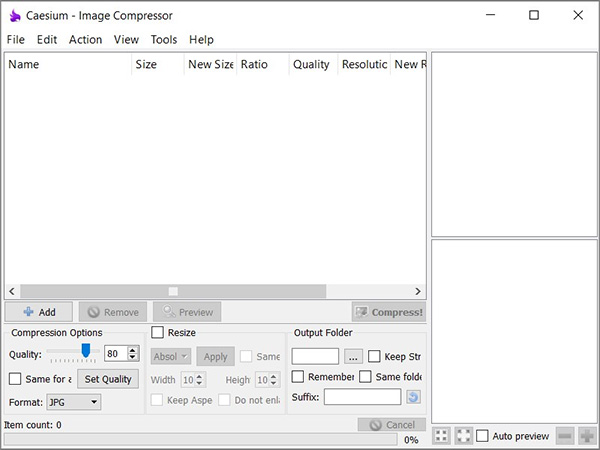Click the Caesium app logo in title bar
The image size is (600, 450).
click(14, 15)
